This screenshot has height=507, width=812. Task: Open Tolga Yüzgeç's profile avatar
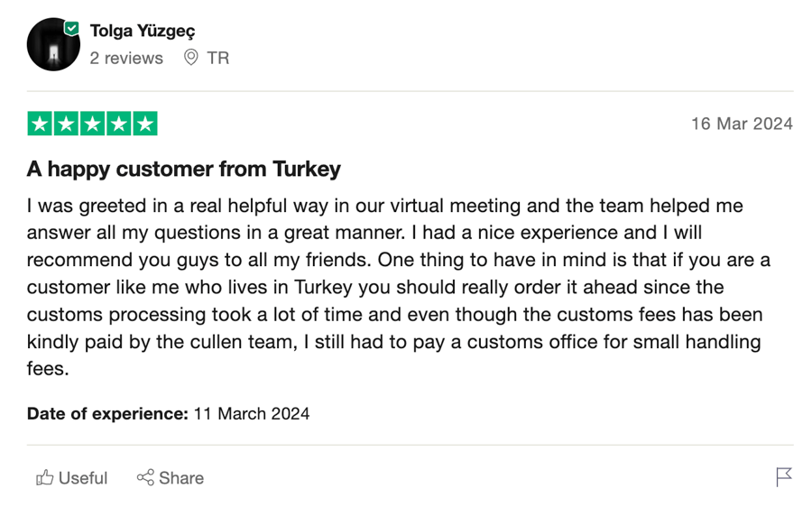click(53, 44)
